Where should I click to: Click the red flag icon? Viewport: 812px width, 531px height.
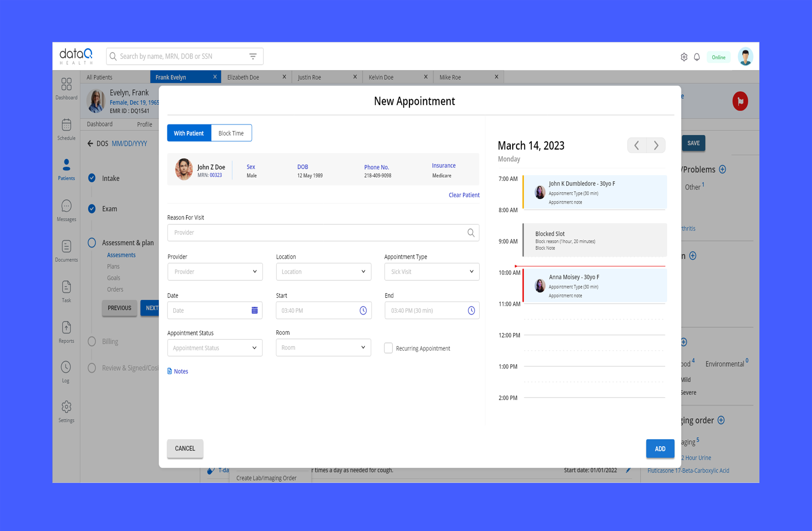[x=740, y=101]
